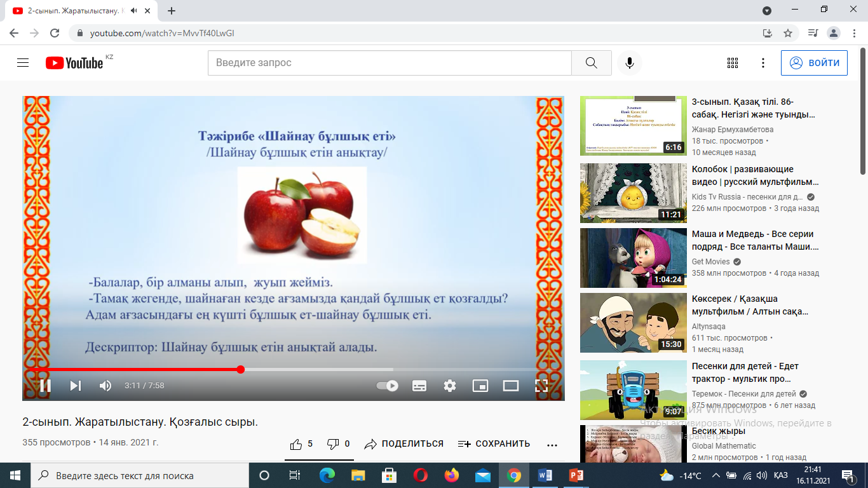The width and height of the screenshot is (868, 488).
Task: Open the Windows notification center
Action: [x=847, y=475]
